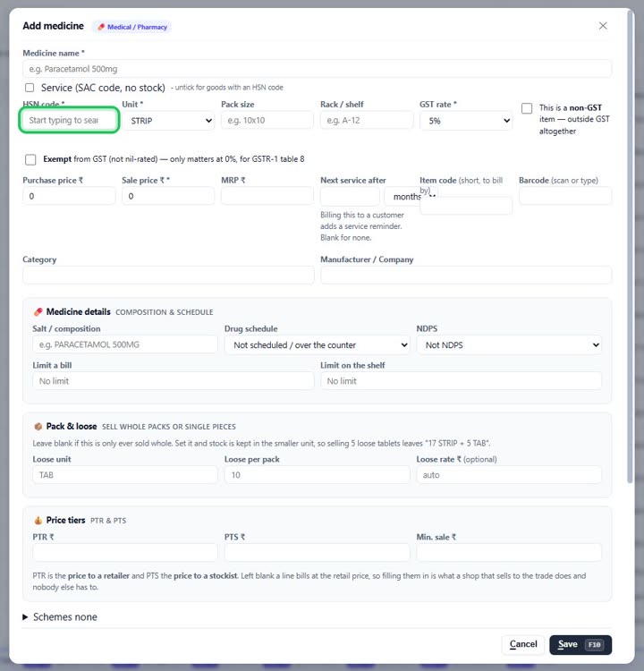Open the GST rate dropdown showing 5%

[466, 121]
